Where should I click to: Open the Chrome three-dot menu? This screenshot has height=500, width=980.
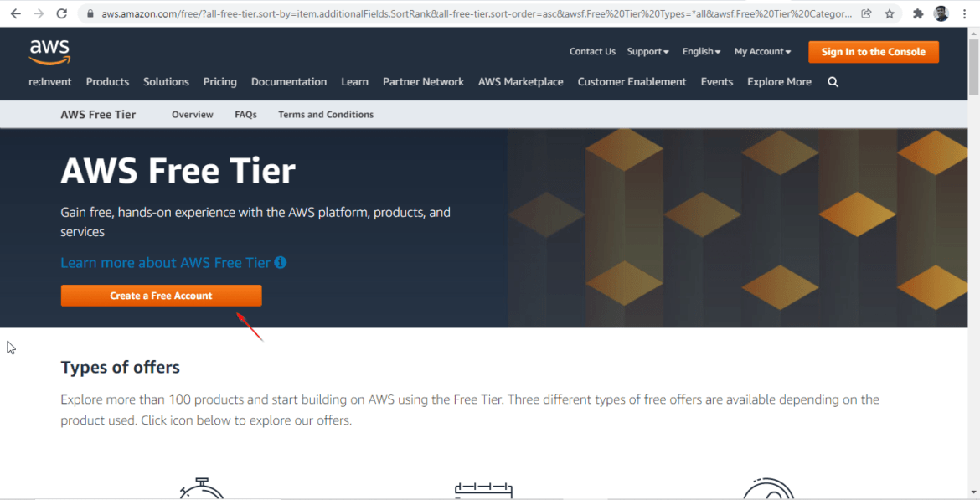(x=965, y=13)
